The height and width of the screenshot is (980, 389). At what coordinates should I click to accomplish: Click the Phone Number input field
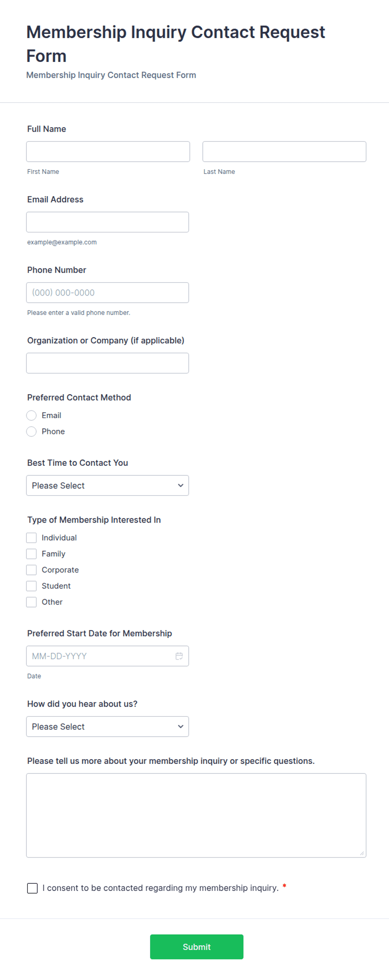coord(107,293)
